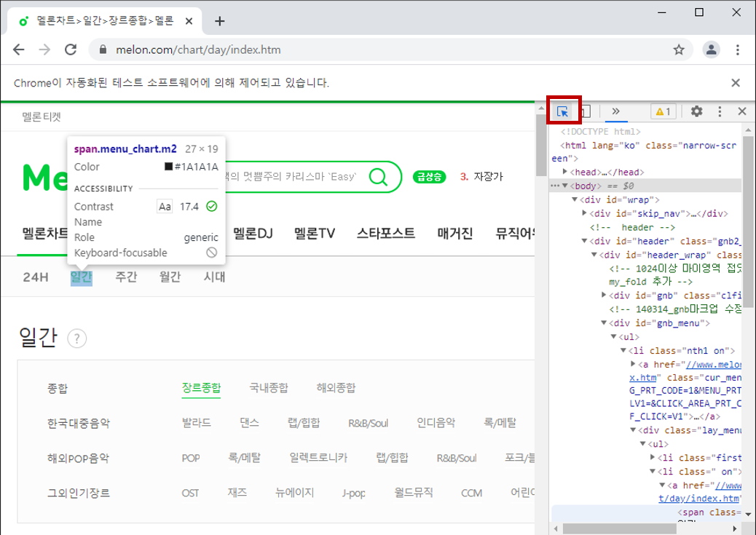The image size is (756, 535).
Task: Select the 댄스 genre
Action: [249, 423]
